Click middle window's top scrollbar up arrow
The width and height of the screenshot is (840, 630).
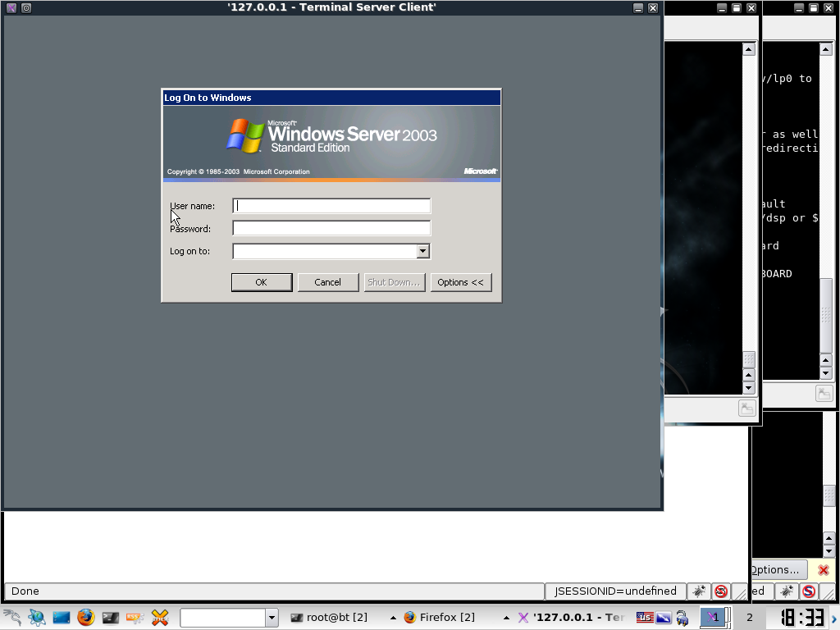point(749,49)
